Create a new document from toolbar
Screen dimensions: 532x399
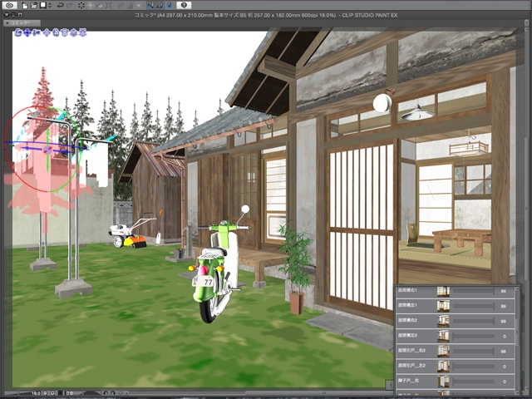tap(25, 6)
